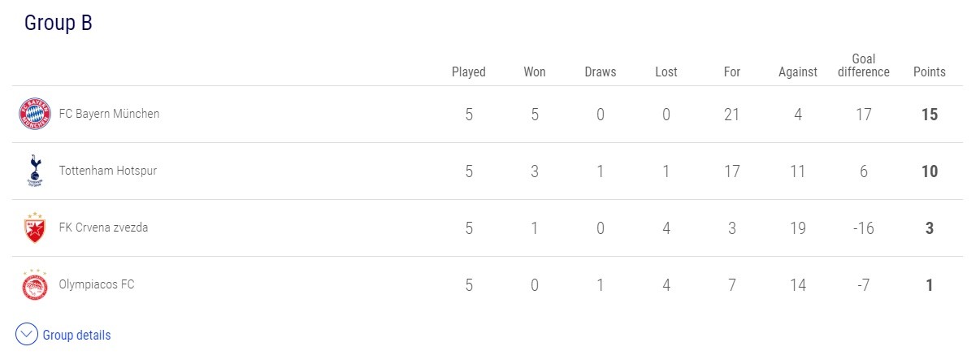Select the Tottenham Hotspur team name

tap(108, 171)
